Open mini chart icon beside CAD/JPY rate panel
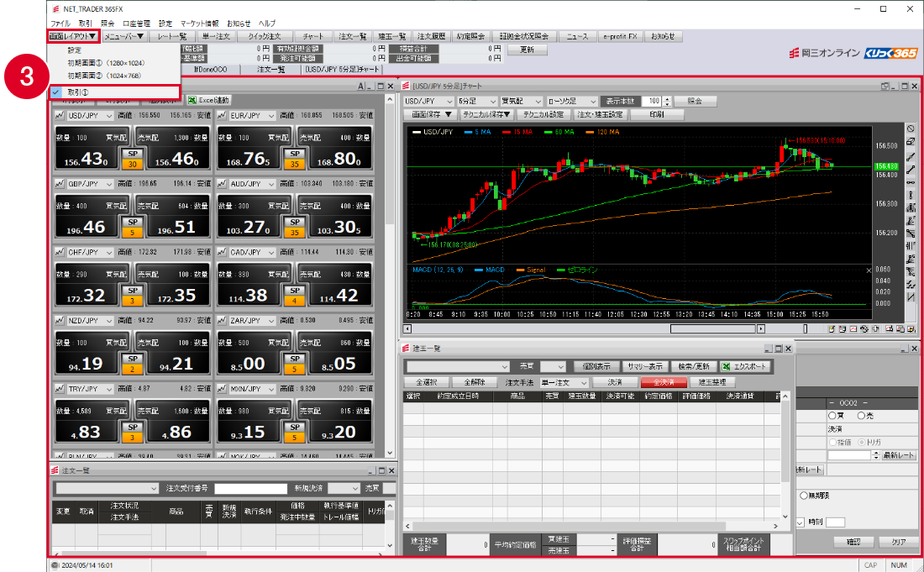 click(x=222, y=253)
